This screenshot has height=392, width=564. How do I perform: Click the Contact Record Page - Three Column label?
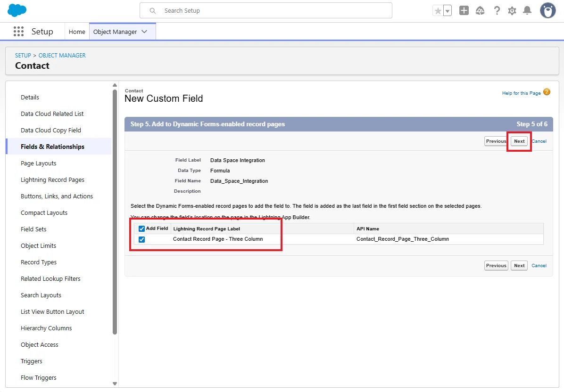[x=217, y=239]
